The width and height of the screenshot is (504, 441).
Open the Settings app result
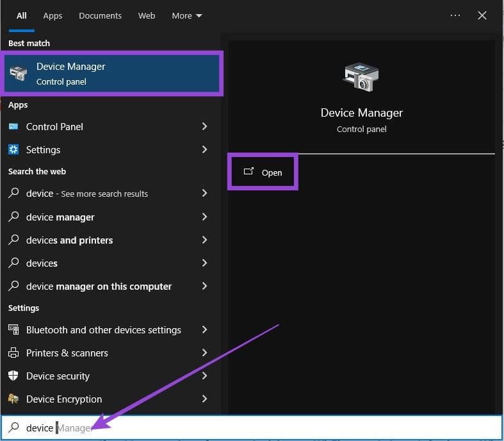tap(111, 149)
